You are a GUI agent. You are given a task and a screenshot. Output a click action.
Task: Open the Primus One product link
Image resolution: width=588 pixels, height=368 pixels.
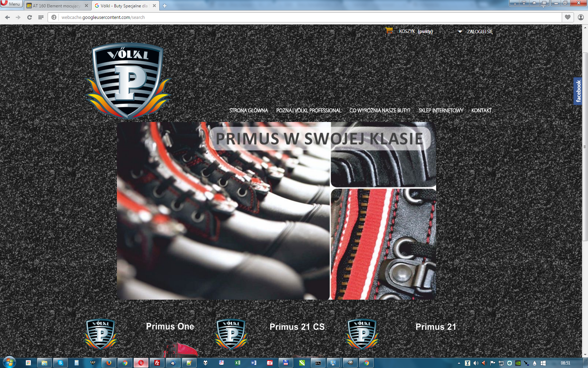[x=170, y=326]
